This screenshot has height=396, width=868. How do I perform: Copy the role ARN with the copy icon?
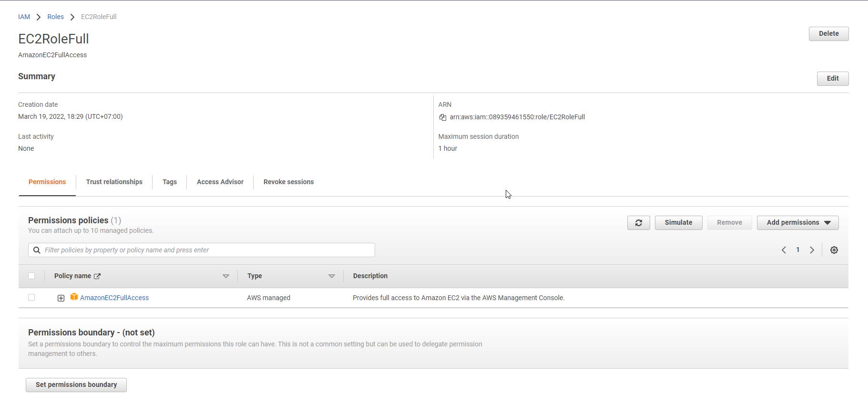tap(442, 117)
